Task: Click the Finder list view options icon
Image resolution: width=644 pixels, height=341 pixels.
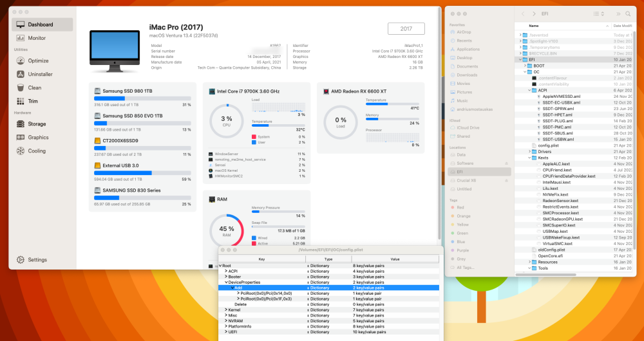Action: (598, 14)
